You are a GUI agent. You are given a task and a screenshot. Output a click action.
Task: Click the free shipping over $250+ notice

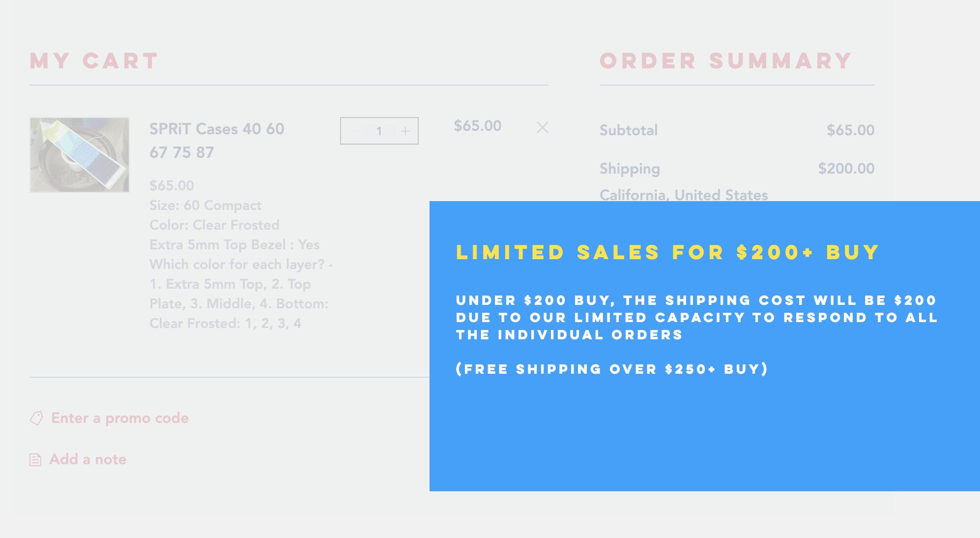[x=612, y=369]
